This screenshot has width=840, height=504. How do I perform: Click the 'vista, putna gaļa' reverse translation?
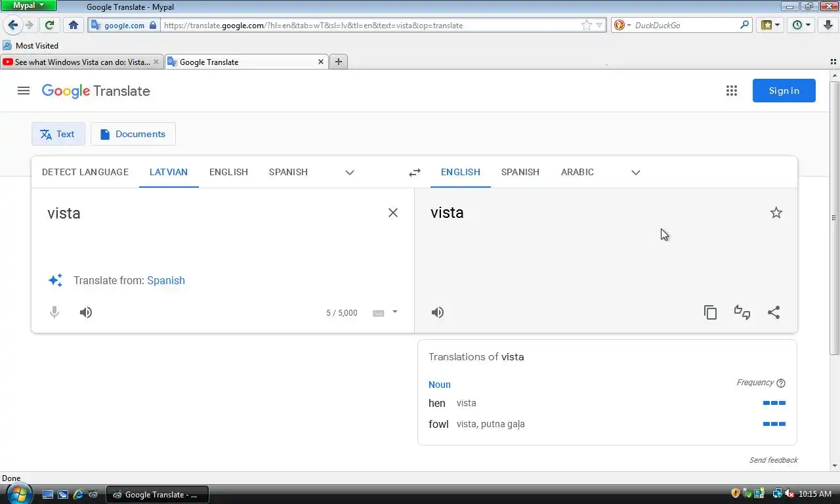pyautogui.click(x=491, y=424)
